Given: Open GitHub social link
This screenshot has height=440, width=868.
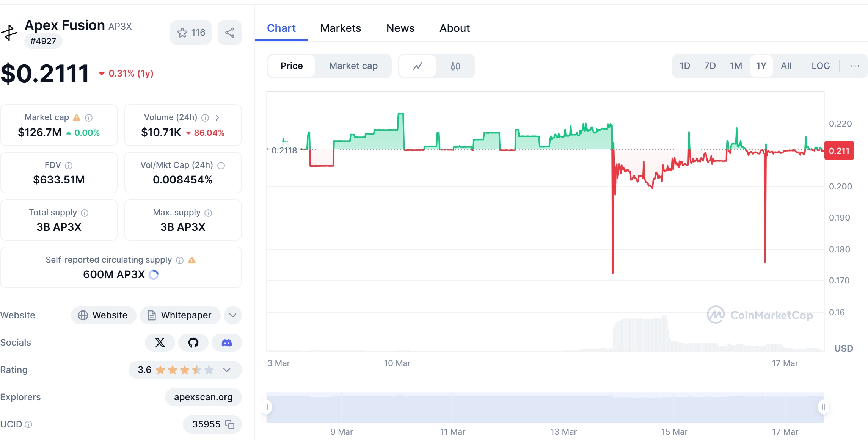Looking at the screenshot, I should (x=193, y=343).
